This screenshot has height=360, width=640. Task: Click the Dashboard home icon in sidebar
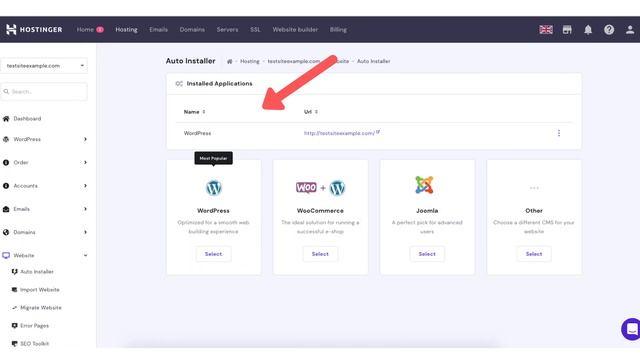pyautogui.click(x=6, y=119)
